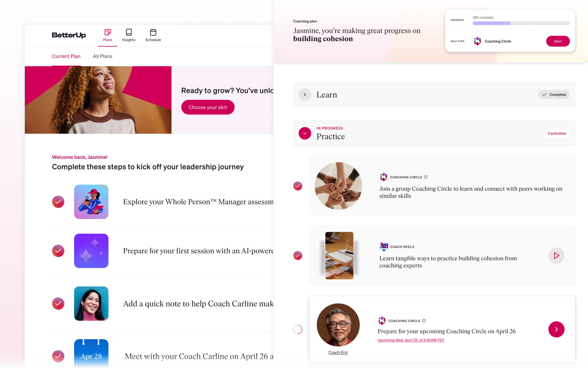Click the BetterUp logo
Viewport: 588px width, 368px height.
click(69, 35)
